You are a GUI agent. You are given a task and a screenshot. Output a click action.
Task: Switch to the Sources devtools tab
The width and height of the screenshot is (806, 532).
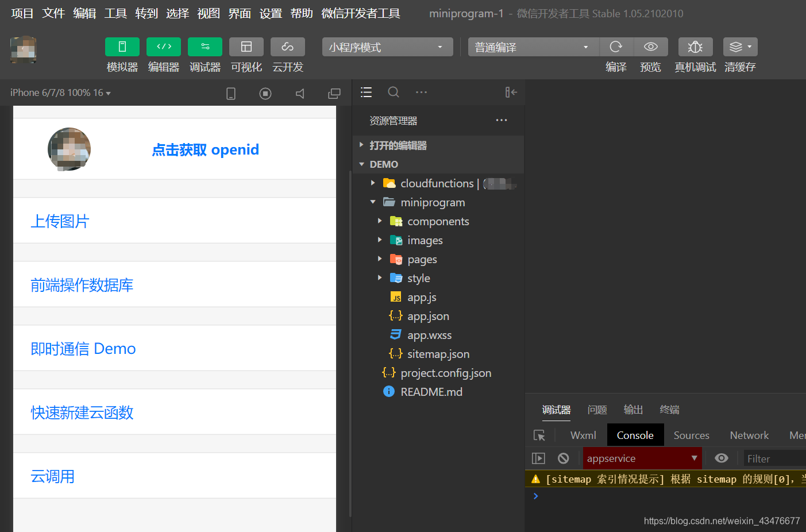(691, 435)
